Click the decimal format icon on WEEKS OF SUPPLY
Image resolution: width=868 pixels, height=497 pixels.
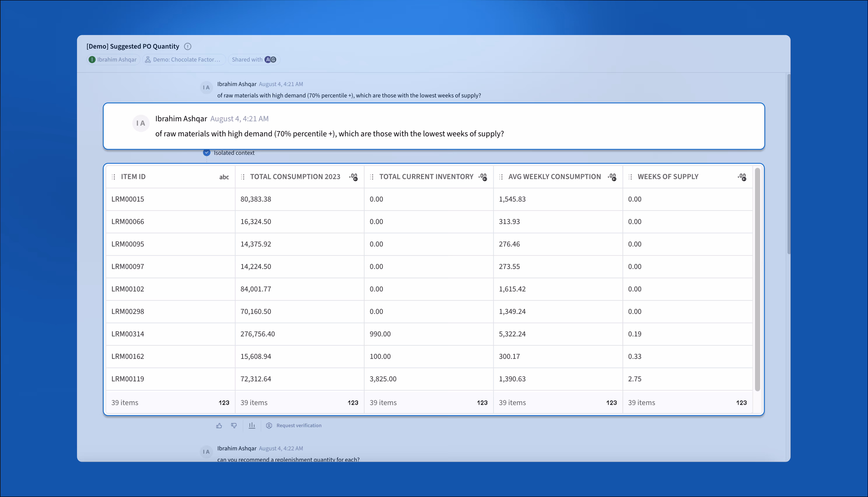tap(742, 177)
